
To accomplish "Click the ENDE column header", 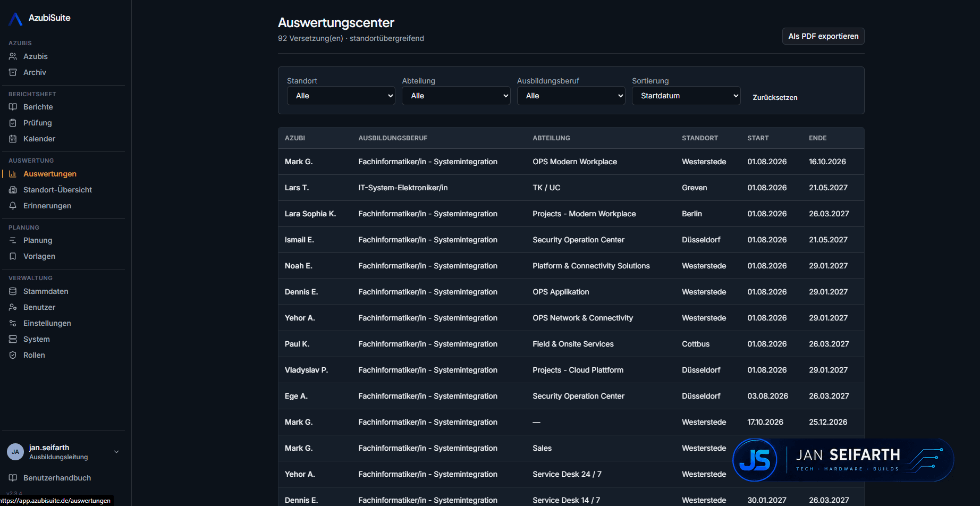I will (818, 138).
